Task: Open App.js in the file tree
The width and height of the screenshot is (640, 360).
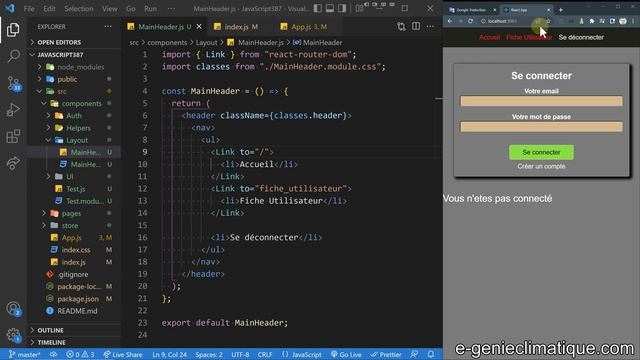Action: tap(71, 238)
